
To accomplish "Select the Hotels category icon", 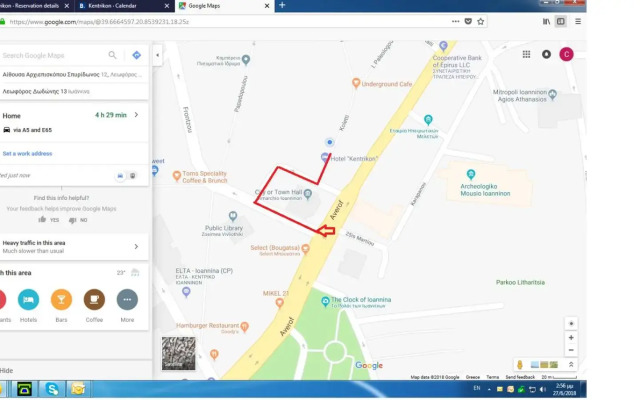I will coord(28,300).
